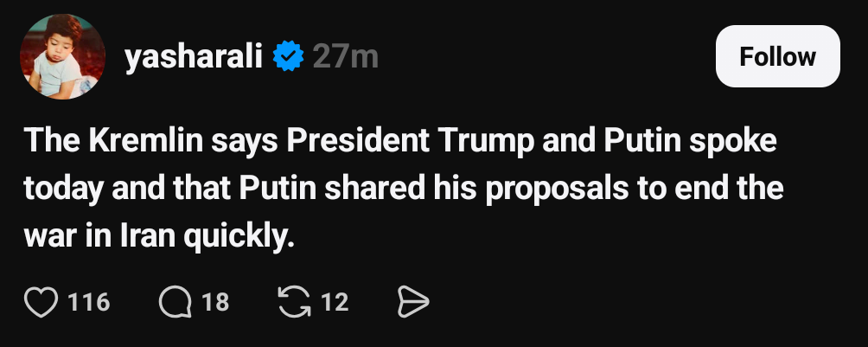This screenshot has height=347, width=868.
Task: Click the 27m timestamp
Action: 345,57
